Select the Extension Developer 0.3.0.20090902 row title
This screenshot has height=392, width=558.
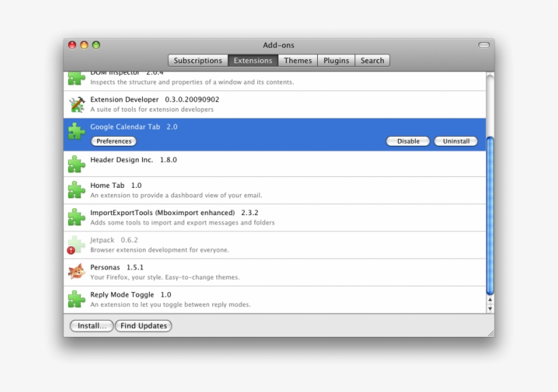coord(154,99)
